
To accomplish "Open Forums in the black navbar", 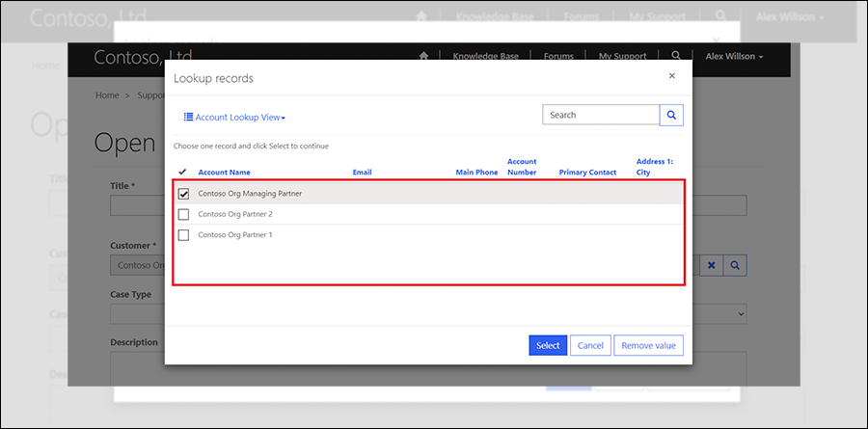I will 558,56.
